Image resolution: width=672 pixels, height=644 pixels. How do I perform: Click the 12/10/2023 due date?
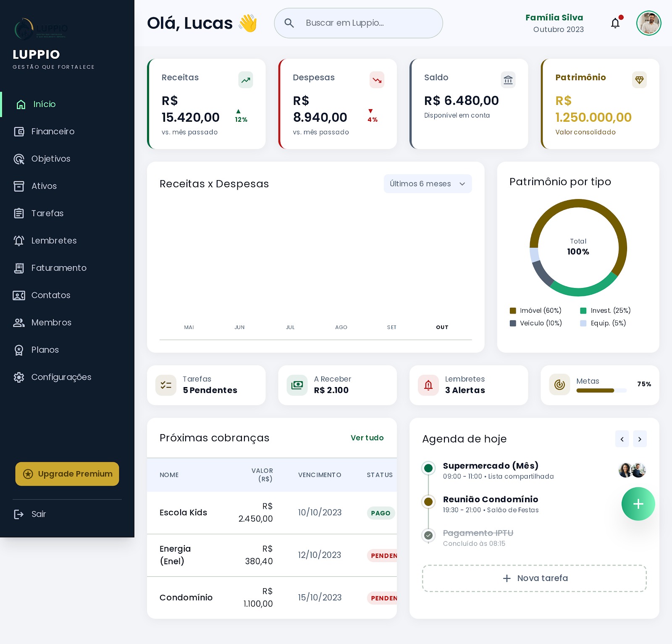(320, 555)
